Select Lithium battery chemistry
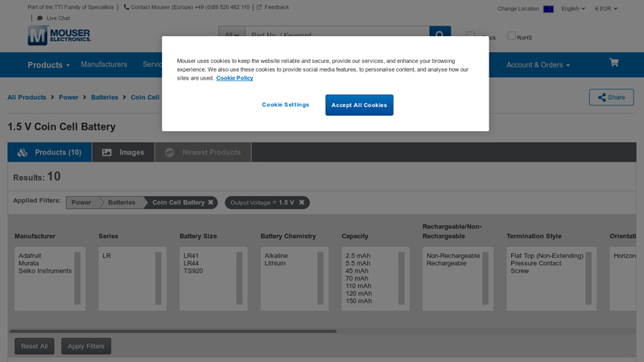The image size is (644, 362). [x=275, y=263]
